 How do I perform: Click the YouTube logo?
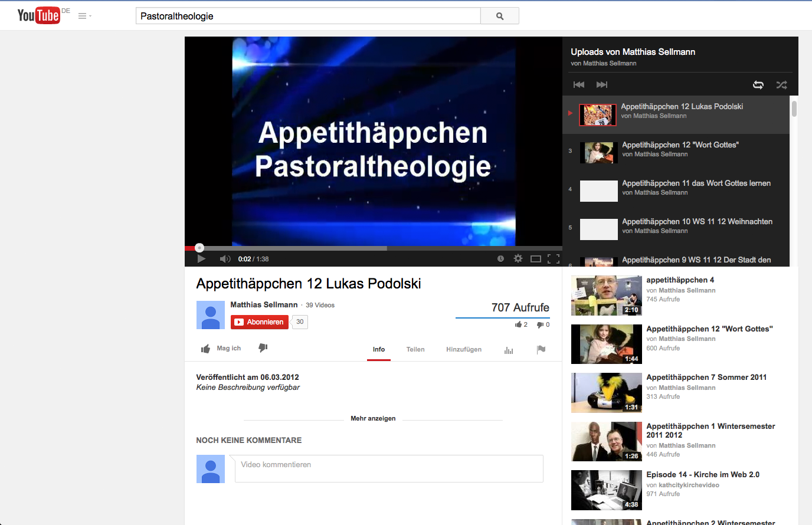[39, 15]
